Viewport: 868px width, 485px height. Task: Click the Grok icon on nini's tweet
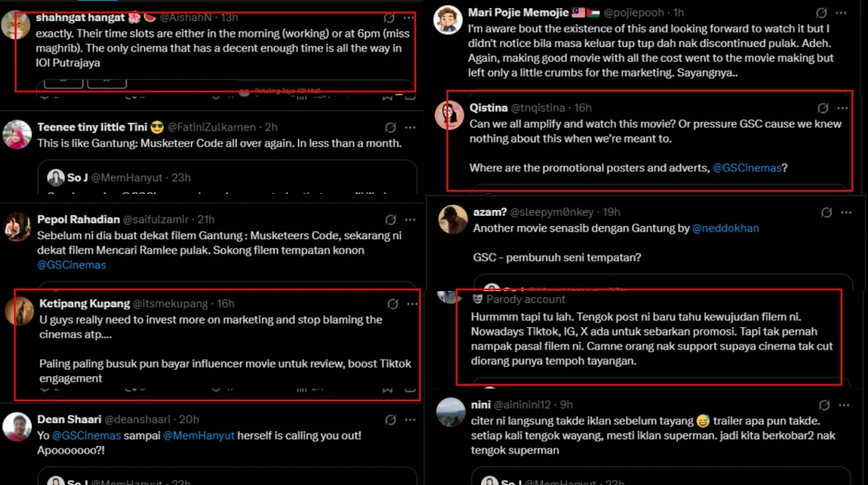coord(824,404)
